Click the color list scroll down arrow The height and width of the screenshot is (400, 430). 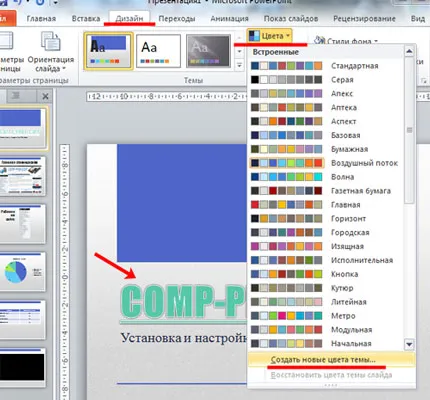(409, 344)
